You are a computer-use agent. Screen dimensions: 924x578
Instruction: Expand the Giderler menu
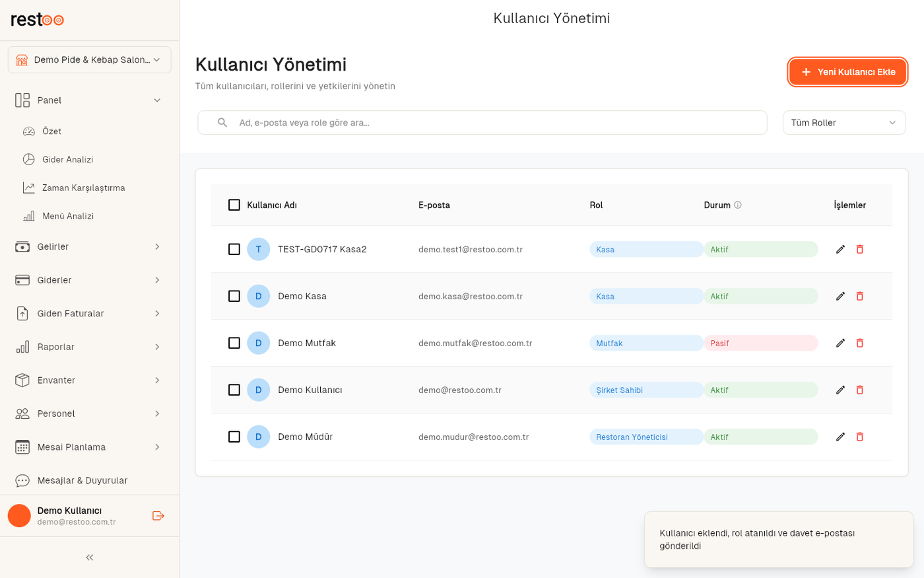pos(90,280)
